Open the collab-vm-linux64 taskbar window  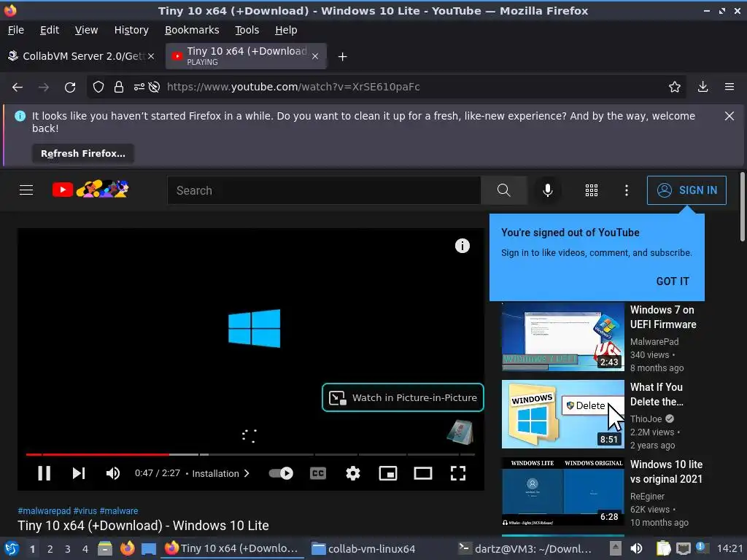pyautogui.click(x=365, y=549)
